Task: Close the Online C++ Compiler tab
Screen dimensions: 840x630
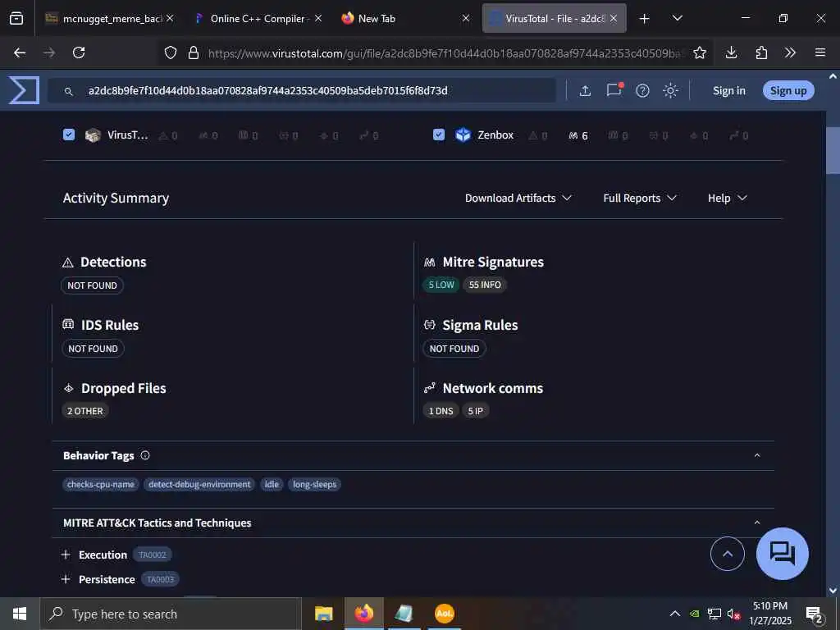Action: click(x=317, y=18)
